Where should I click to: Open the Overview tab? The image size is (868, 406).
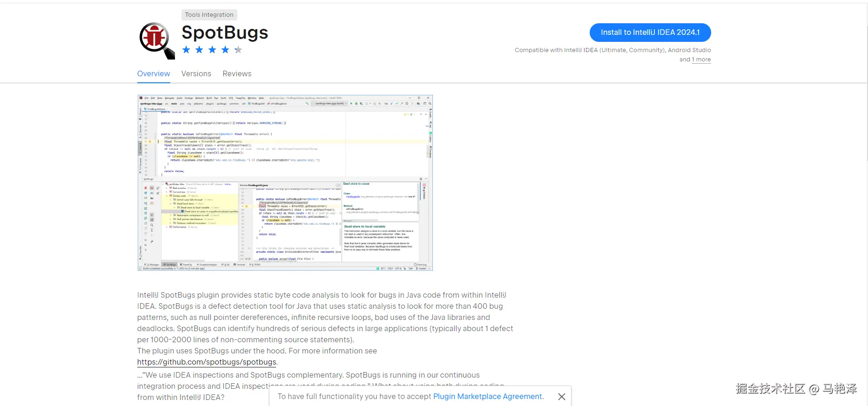point(154,73)
